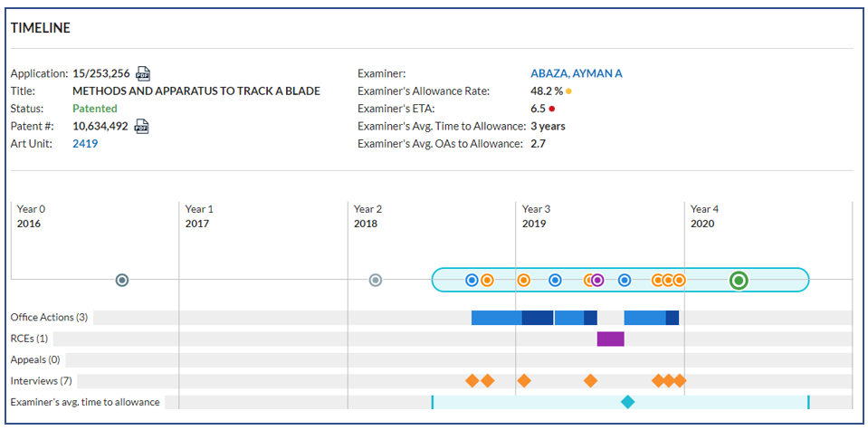
Task: Click the teal diamond on avg. time bar
Action: click(x=627, y=402)
